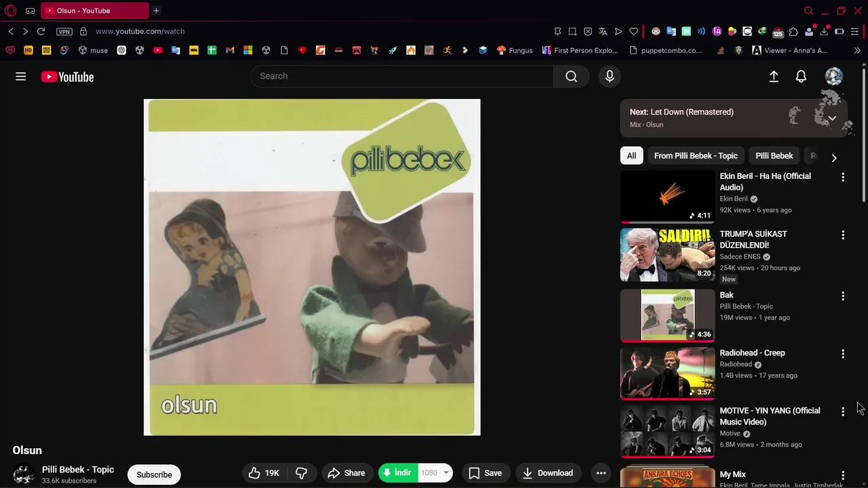
Task: Open the YouTube account avatar menu
Action: pos(833,77)
